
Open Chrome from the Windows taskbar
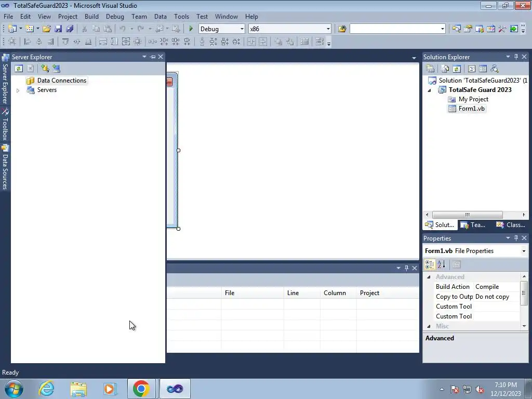click(141, 389)
